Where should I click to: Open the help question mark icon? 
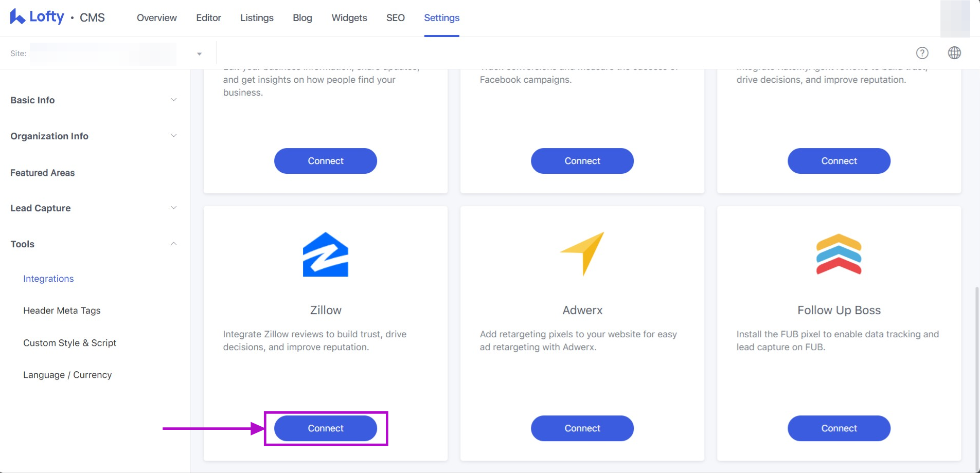[922, 53]
